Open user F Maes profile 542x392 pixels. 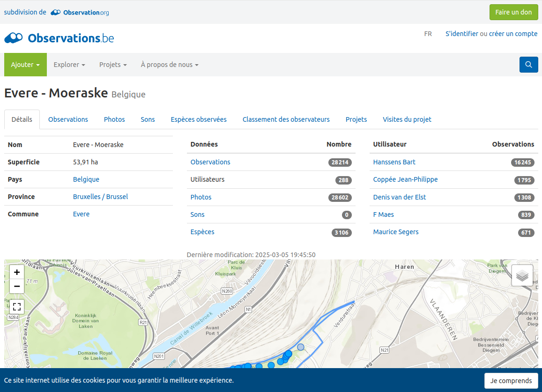[x=383, y=214]
